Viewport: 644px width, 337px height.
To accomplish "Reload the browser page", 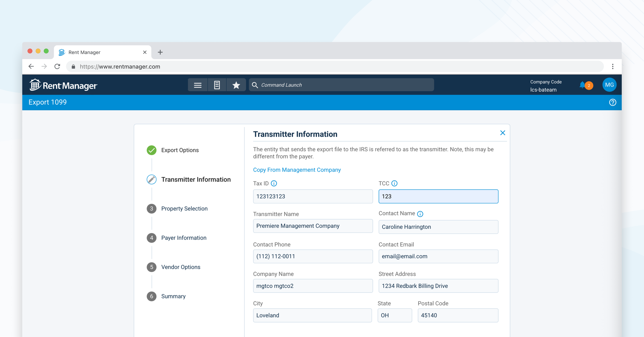I will (x=57, y=66).
